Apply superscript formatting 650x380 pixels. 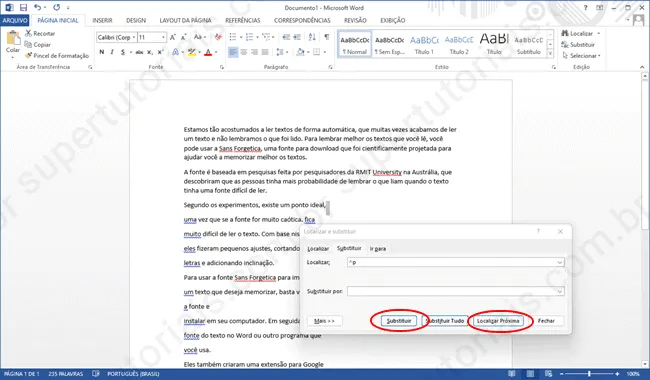point(160,52)
